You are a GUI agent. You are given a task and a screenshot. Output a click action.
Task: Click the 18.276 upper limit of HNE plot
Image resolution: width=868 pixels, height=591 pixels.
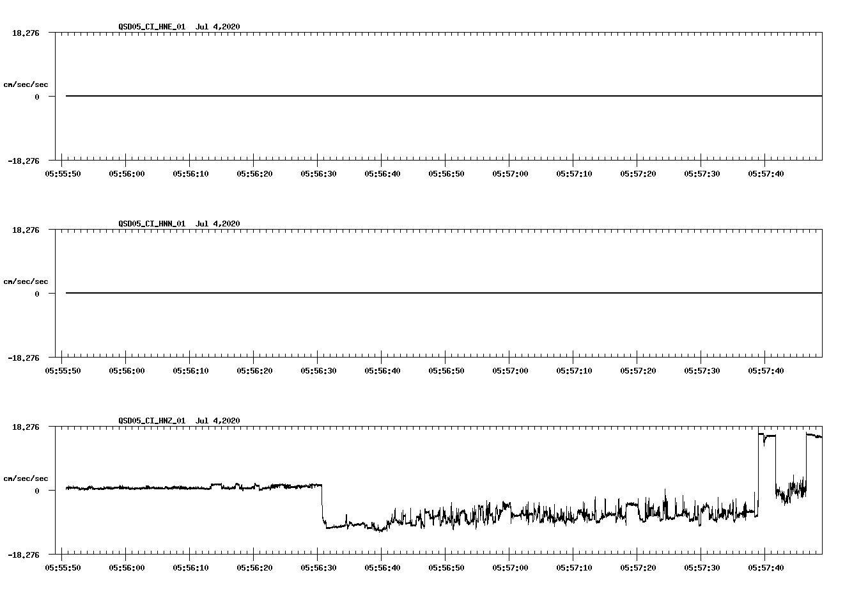pos(26,33)
